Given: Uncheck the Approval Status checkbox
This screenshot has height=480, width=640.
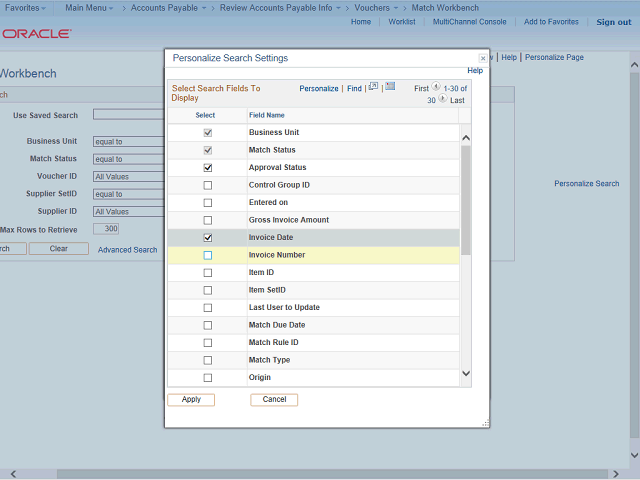Looking at the screenshot, I should (208, 168).
